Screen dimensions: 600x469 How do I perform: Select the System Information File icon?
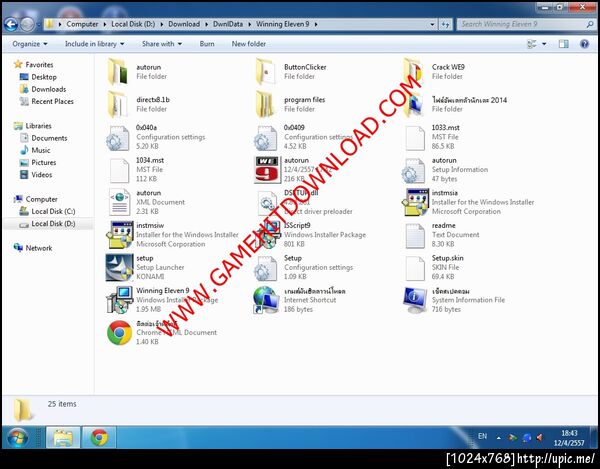415,300
